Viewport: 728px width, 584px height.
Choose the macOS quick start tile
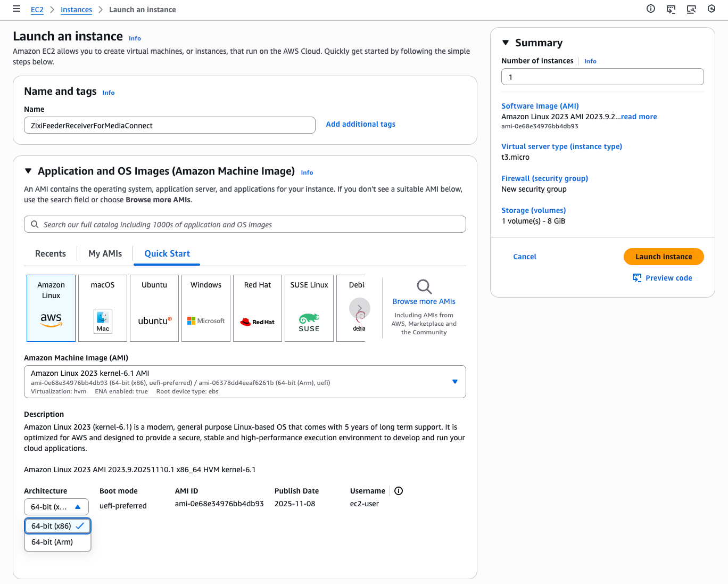[x=103, y=308]
